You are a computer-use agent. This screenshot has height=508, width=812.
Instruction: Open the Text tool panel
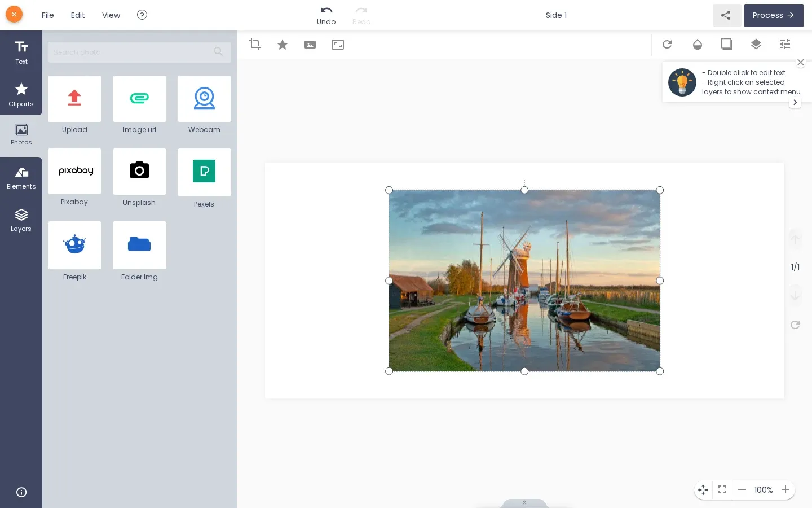21,52
